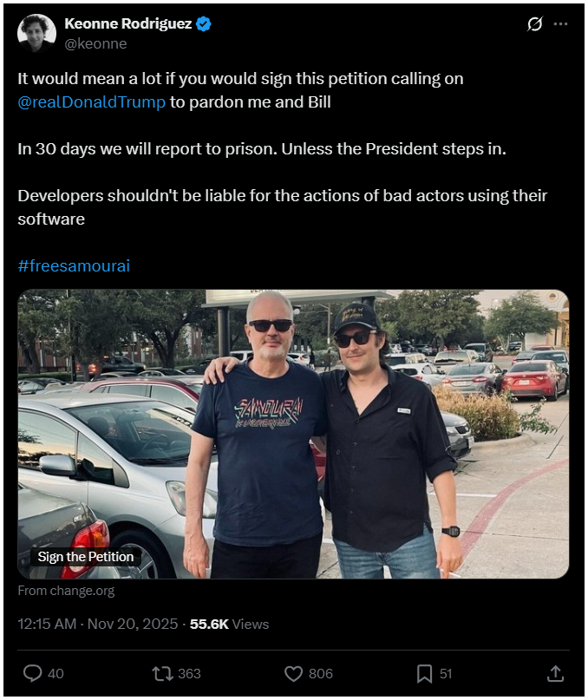Open the #freesamourai hashtag

[74, 265]
